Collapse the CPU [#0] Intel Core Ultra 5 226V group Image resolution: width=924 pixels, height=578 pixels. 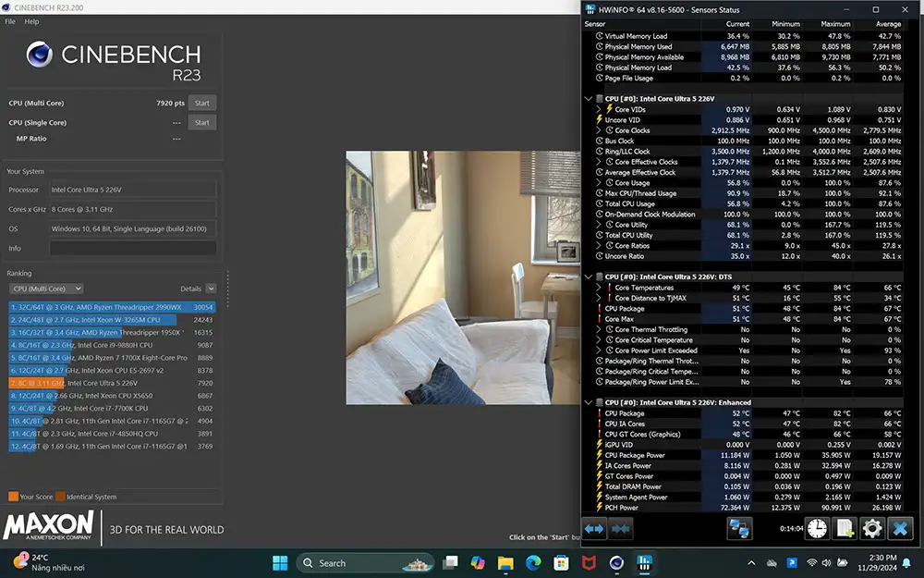click(x=590, y=99)
